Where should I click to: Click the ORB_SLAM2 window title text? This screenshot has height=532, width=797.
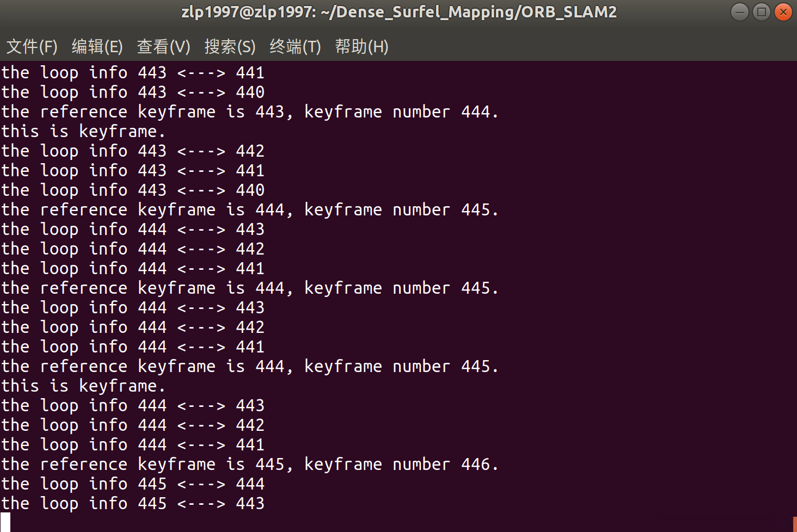[398, 12]
